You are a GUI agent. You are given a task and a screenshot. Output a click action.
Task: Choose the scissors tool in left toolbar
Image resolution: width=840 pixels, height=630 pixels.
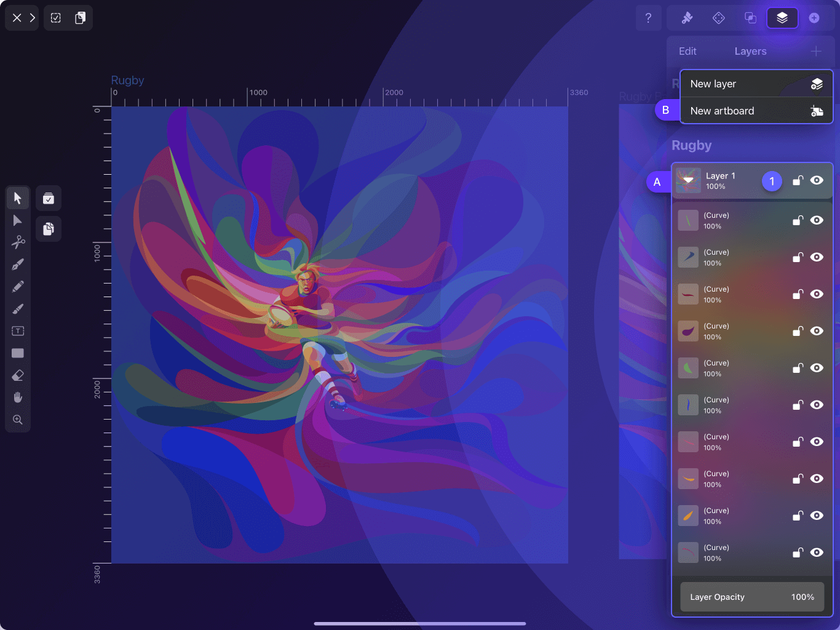[18, 242]
